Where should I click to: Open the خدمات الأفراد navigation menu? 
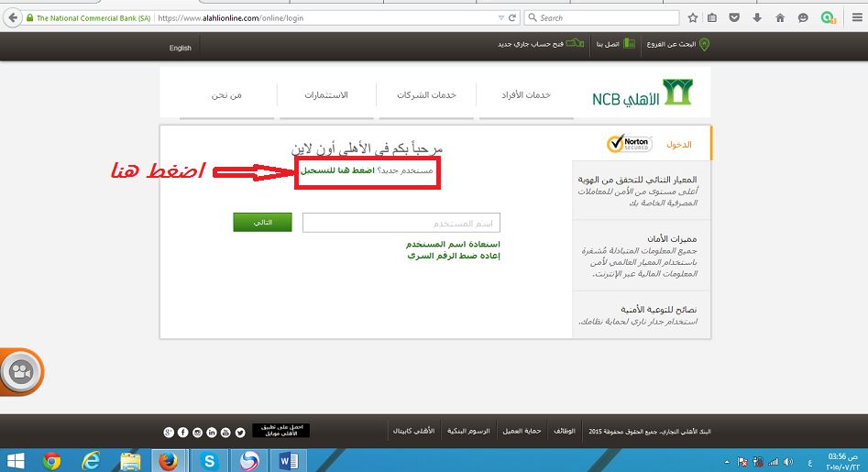tap(525, 96)
